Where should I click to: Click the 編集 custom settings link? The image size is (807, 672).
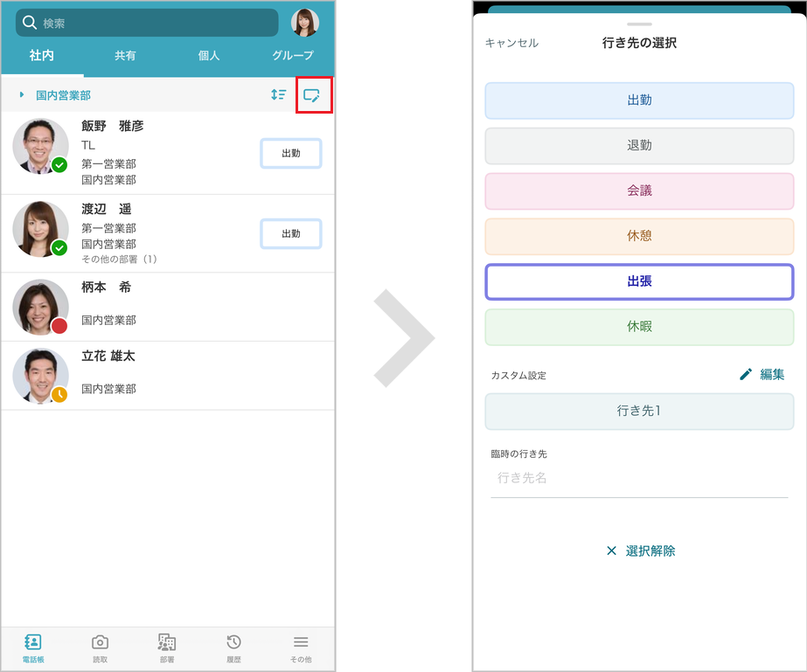tap(772, 374)
